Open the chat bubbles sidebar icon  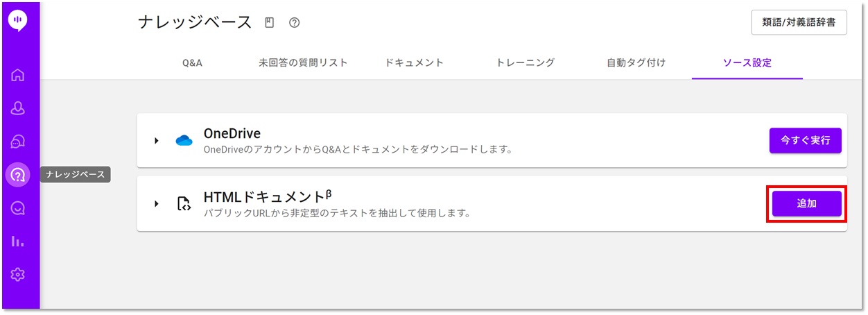pos(18,142)
